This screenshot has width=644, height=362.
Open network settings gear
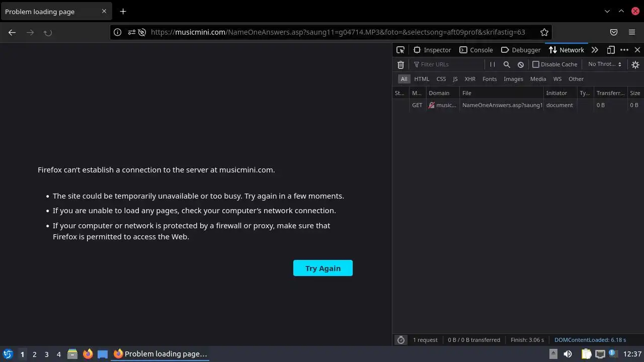point(635,65)
